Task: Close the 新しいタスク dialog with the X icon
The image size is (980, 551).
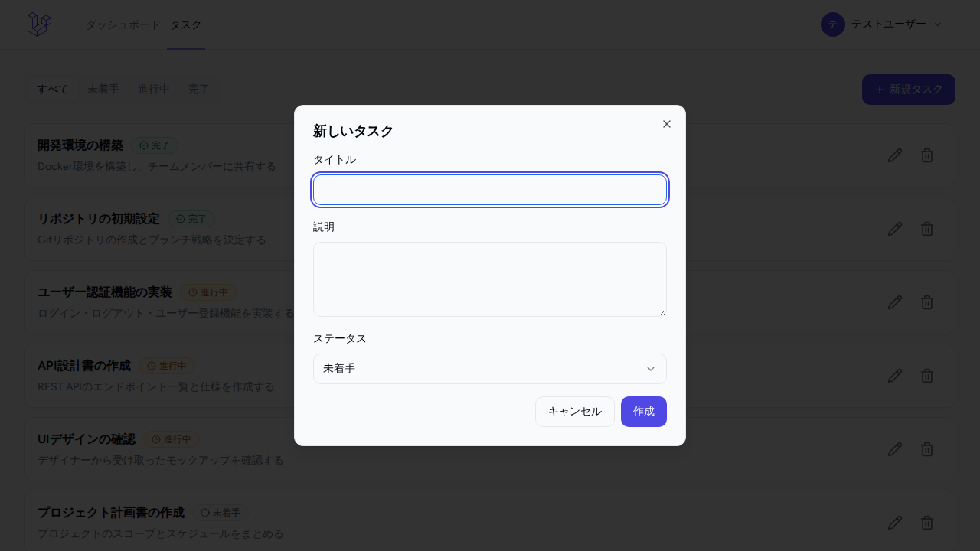Action: coord(667,124)
